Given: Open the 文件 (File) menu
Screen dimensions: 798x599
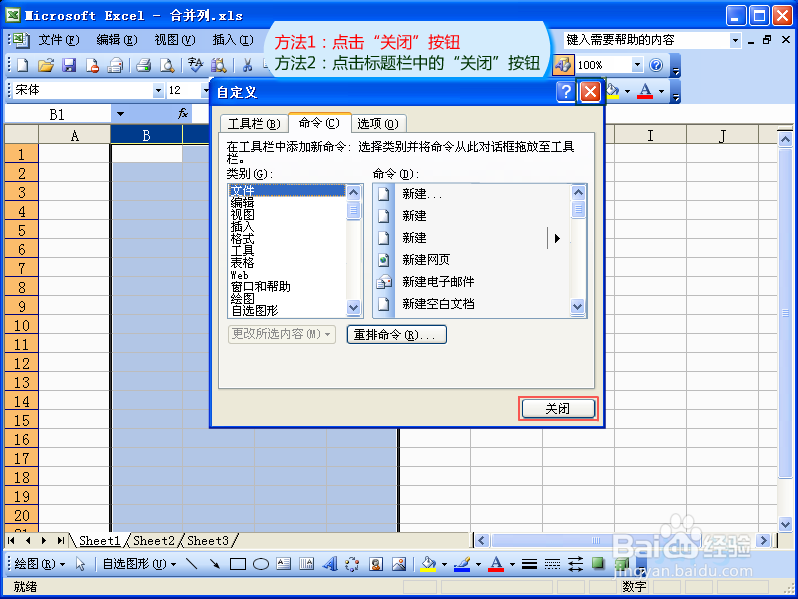Looking at the screenshot, I should 60,40.
